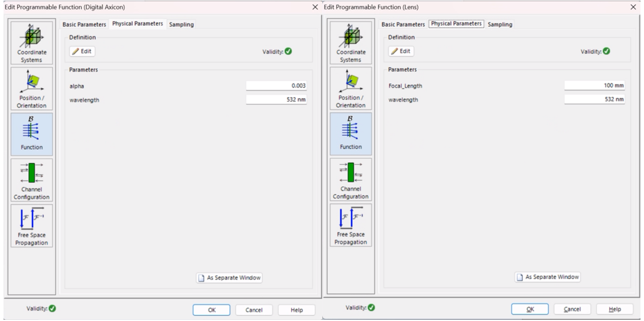Viewport: 644px width, 321px height.
Task: Switch to Basic Parameters tab in Digital Axicon dialog
Action: (85, 24)
